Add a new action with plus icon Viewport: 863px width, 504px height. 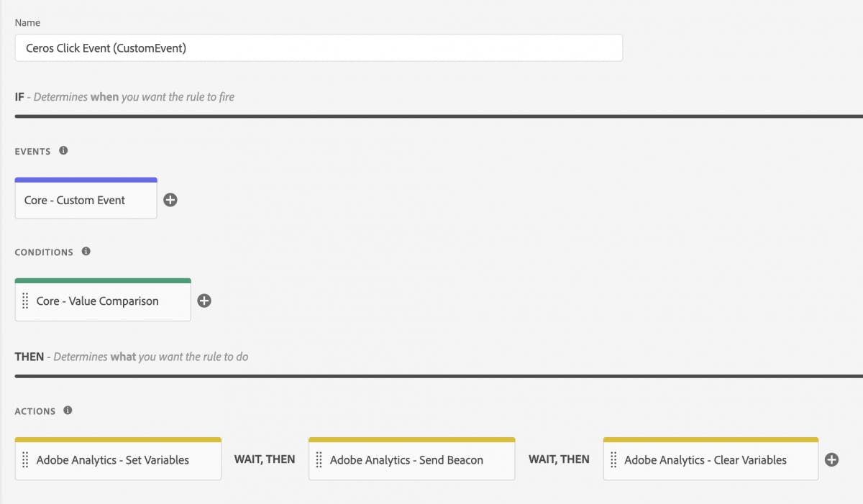point(831,459)
